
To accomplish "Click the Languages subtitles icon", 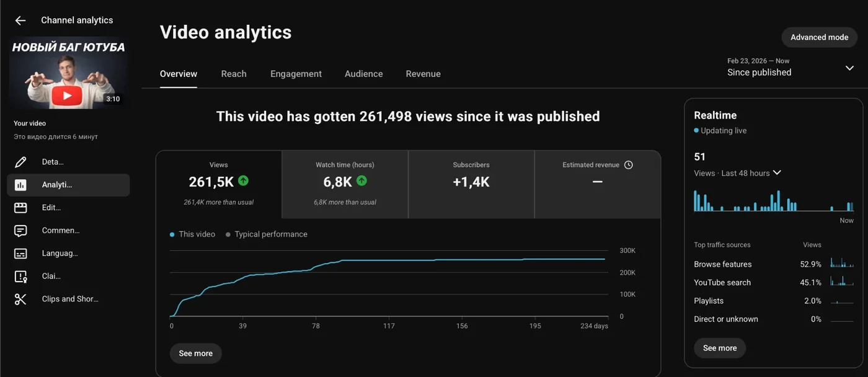I will [x=20, y=254].
